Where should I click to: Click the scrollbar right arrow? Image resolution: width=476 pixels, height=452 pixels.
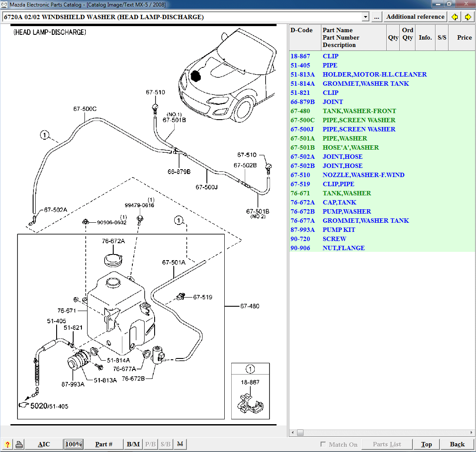(x=472, y=432)
